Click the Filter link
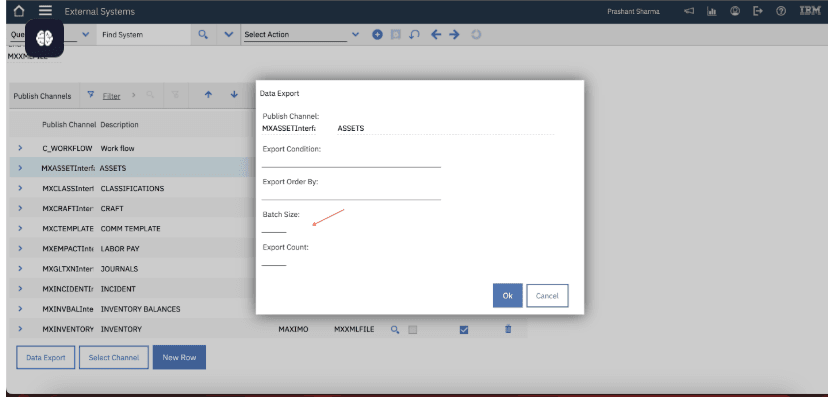This screenshot has width=828, height=398. [x=111, y=96]
